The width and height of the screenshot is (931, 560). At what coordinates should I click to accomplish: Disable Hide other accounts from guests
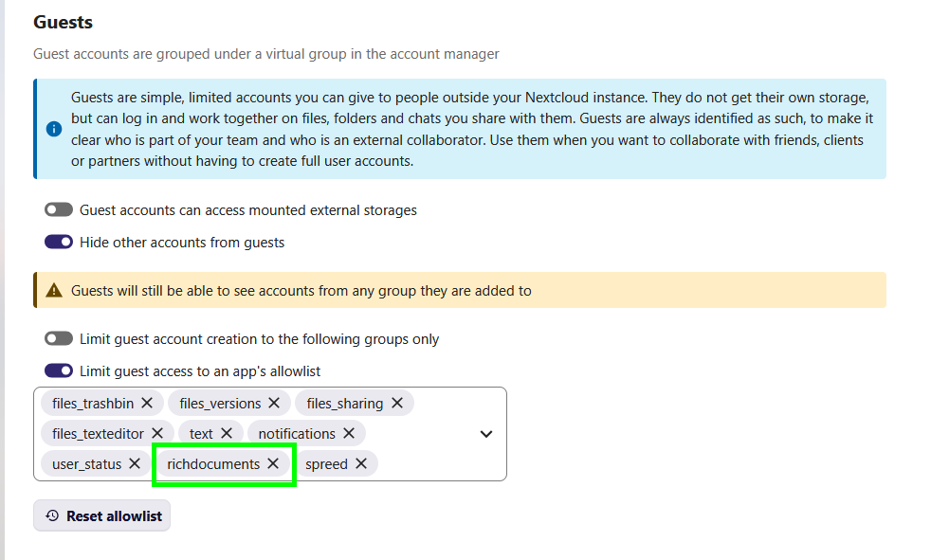[59, 242]
